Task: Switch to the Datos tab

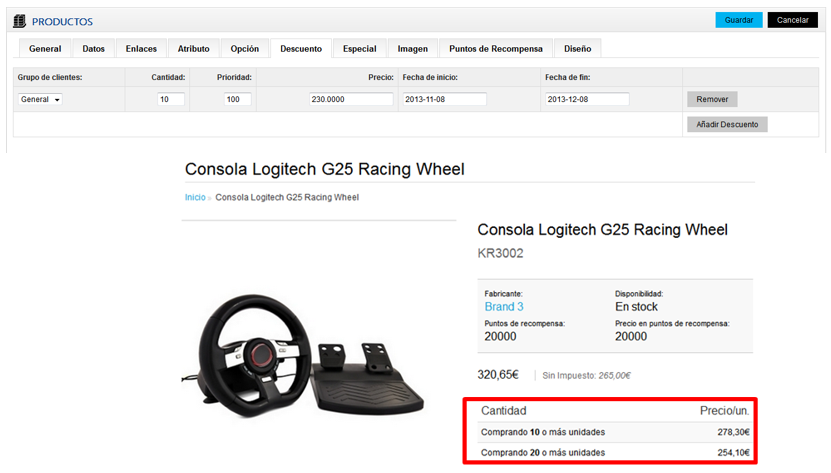Action: [93, 49]
